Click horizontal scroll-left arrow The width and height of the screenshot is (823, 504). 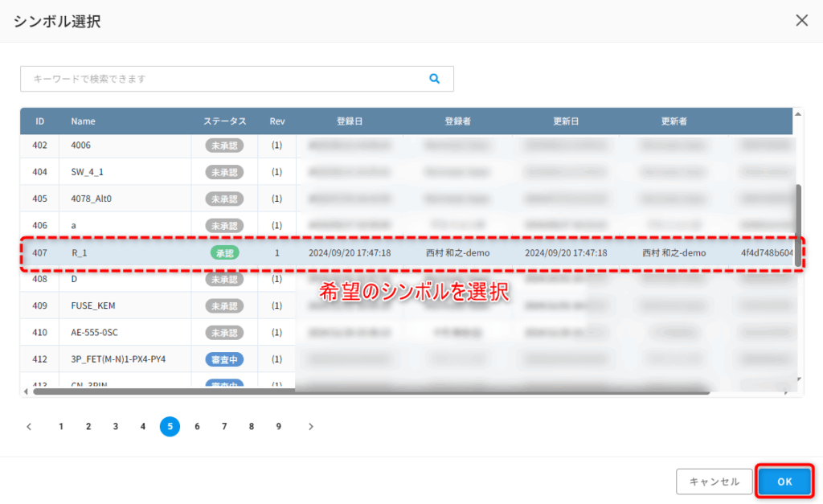click(x=26, y=391)
